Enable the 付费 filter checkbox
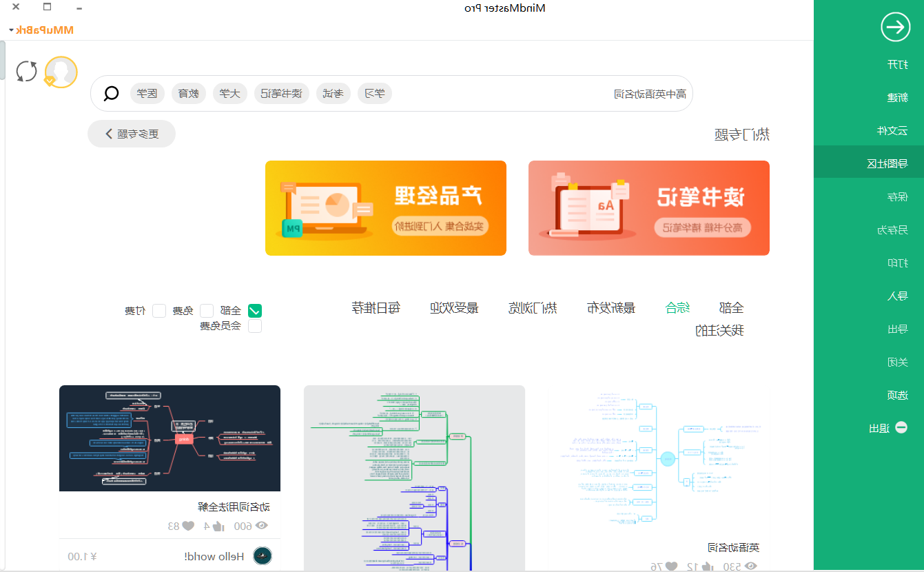Image resolution: width=924 pixels, height=572 pixels. click(159, 311)
